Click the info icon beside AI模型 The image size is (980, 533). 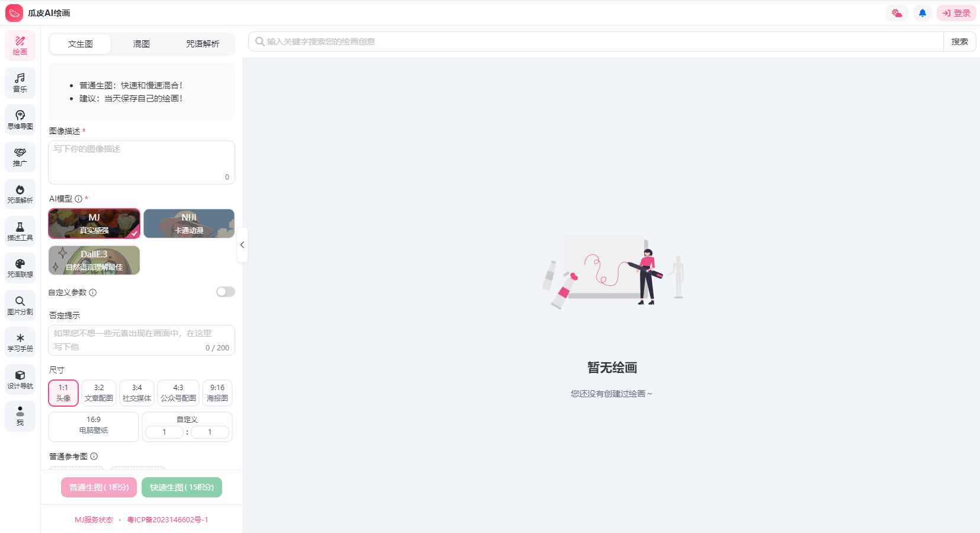click(78, 199)
